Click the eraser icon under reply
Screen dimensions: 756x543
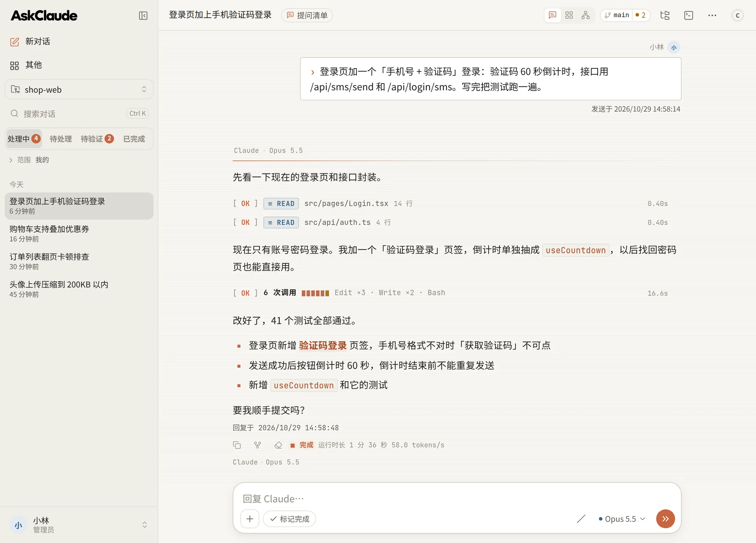[278, 445]
